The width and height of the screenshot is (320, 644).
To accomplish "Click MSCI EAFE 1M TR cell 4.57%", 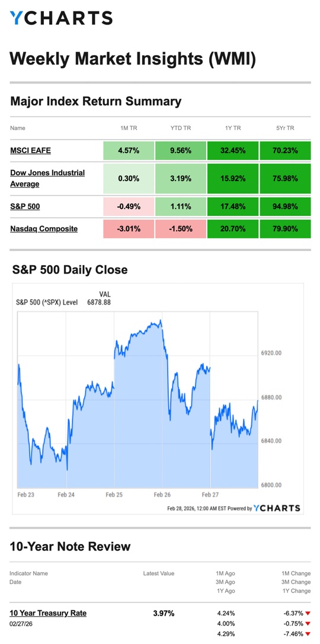I will 129,151.
